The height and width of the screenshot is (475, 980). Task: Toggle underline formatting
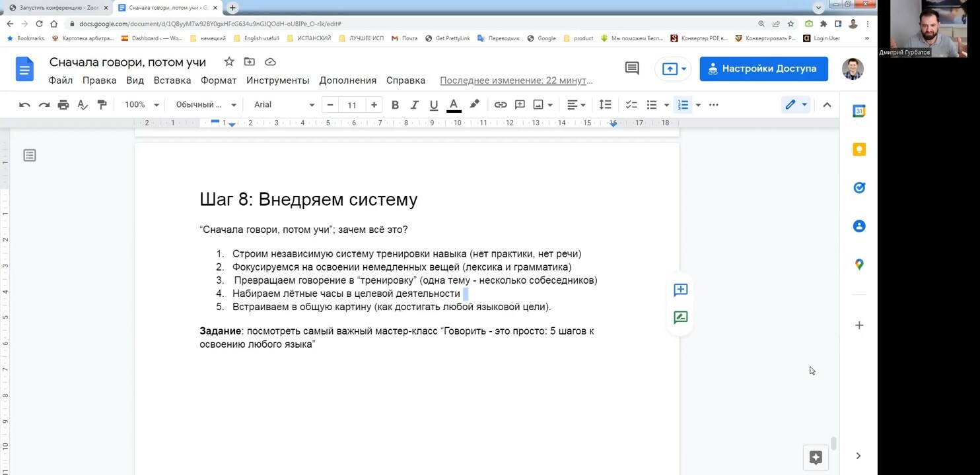[433, 105]
